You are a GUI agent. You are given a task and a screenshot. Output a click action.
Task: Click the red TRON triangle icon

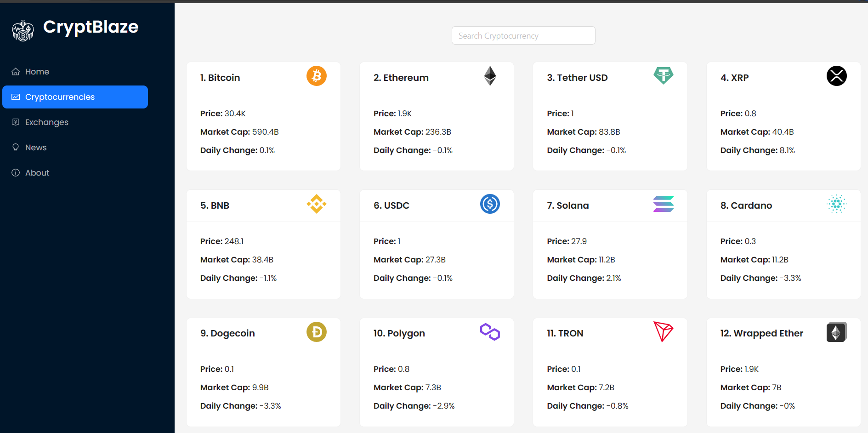664,332
